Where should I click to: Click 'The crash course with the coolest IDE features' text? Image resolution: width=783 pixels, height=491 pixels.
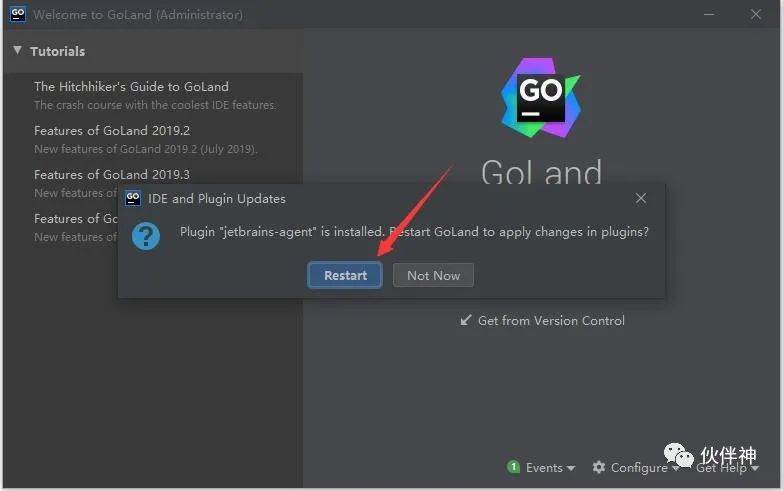coord(155,105)
